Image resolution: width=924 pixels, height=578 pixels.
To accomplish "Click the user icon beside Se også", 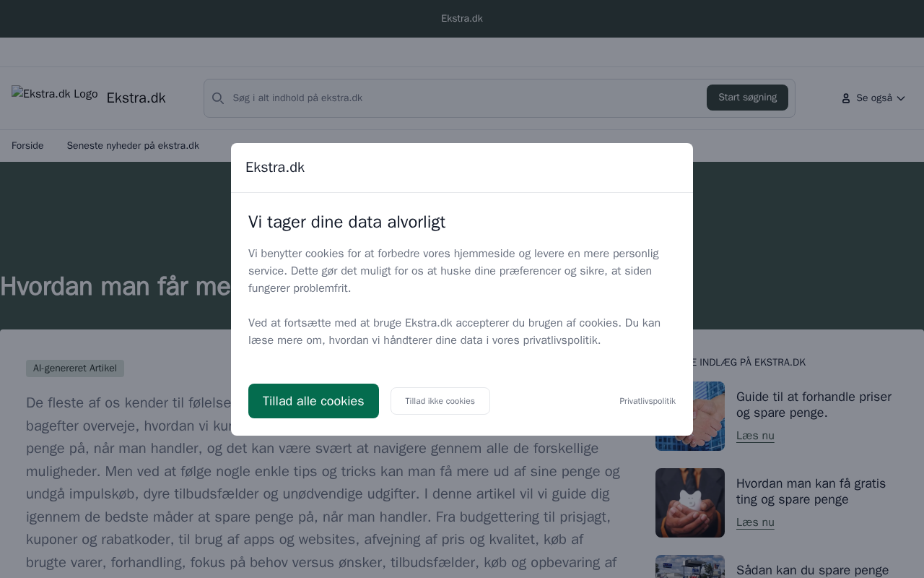I will (x=846, y=98).
